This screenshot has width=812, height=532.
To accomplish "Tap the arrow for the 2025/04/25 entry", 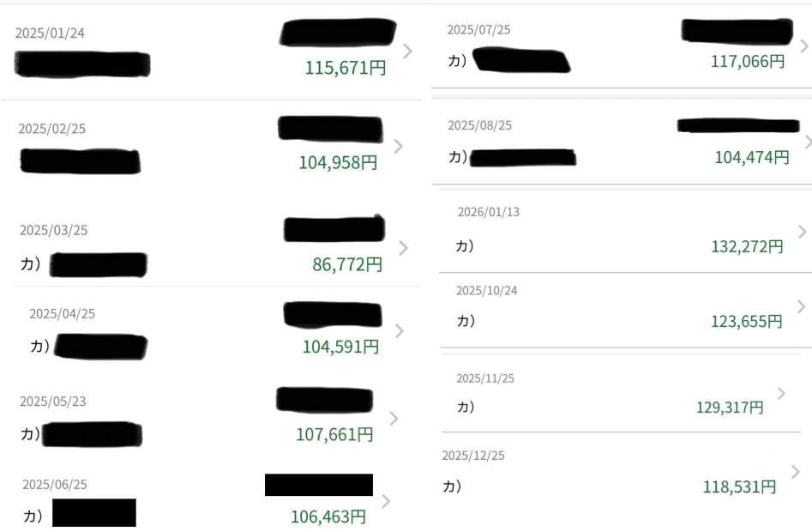I will tap(399, 330).
